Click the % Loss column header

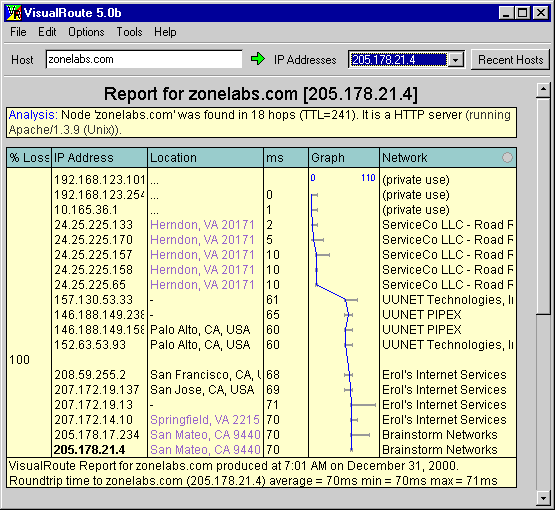pyautogui.click(x=29, y=157)
